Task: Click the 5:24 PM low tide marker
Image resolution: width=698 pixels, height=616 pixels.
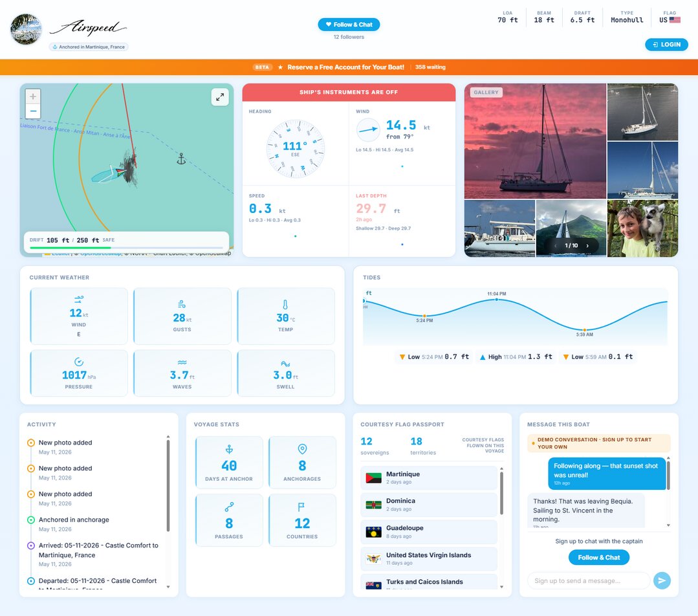Action: click(x=424, y=316)
